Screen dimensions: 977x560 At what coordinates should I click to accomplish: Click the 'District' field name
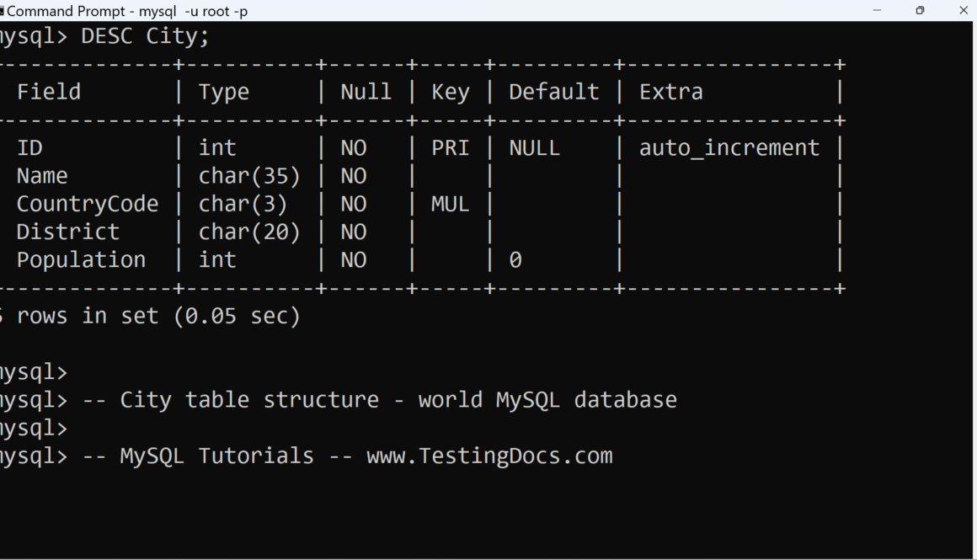pos(68,232)
